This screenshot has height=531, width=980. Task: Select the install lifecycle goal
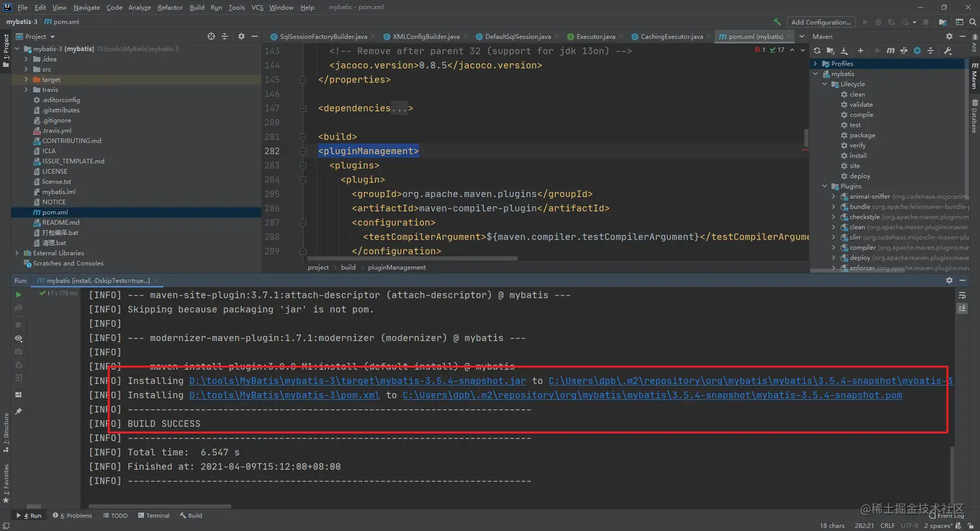point(858,156)
